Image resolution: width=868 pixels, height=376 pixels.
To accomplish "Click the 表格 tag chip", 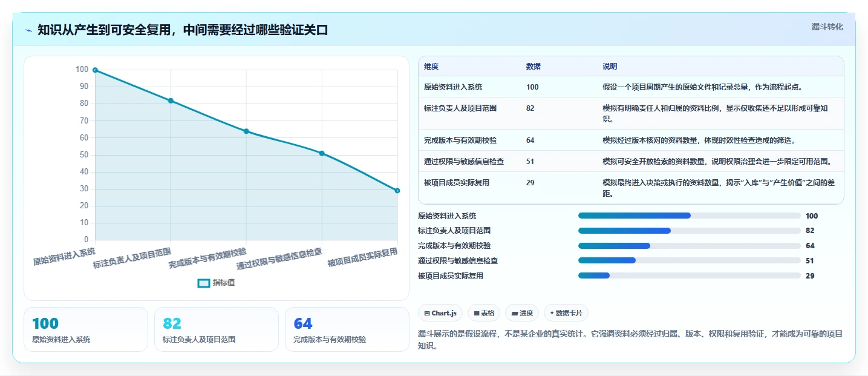I will pyautogui.click(x=484, y=313).
